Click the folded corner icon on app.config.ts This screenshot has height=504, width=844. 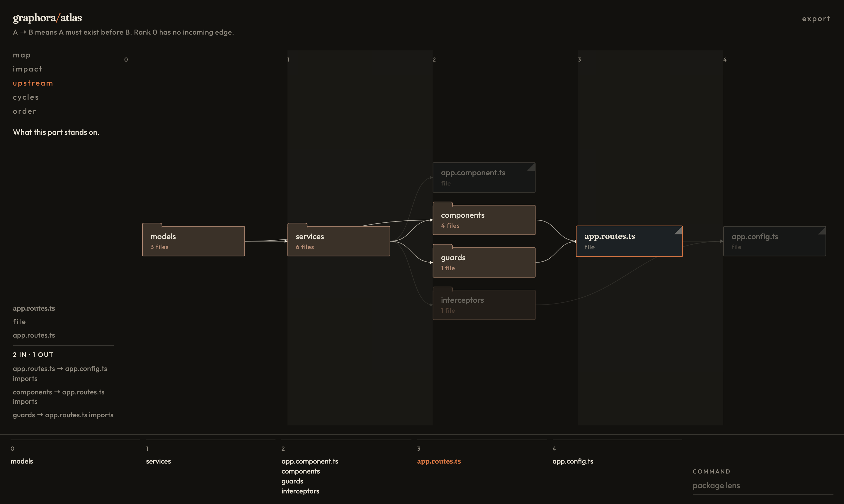pyautogui.click(x=822, y=230)
